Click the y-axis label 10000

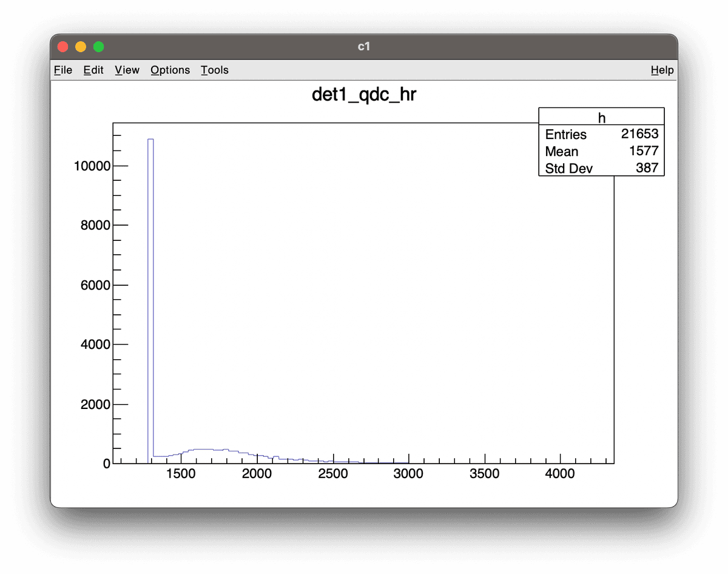[x=92, y=166]
